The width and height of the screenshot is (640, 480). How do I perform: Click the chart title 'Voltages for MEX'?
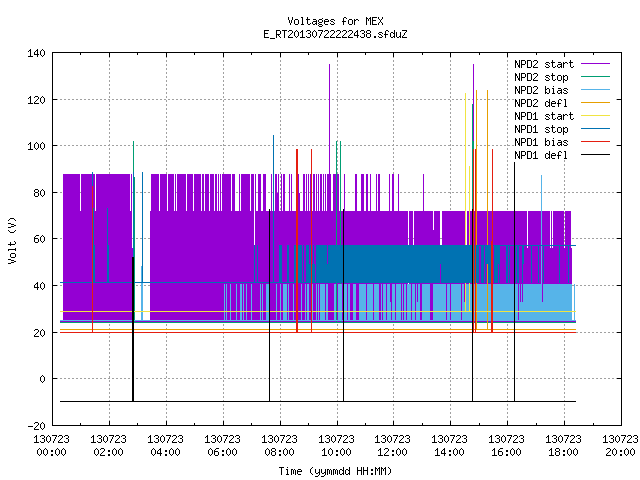[x=335, y=21]
